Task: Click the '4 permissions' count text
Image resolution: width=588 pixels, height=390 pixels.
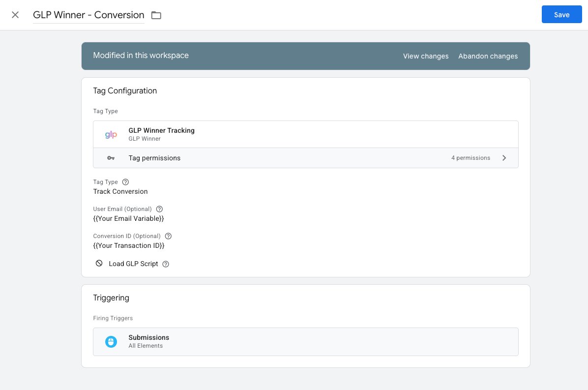Action: click(470, 158)
